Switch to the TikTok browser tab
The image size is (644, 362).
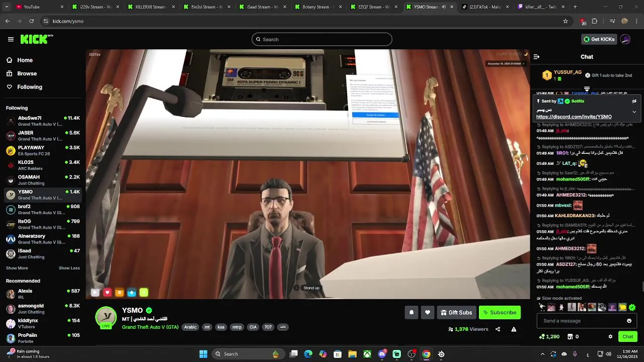pyautogui.click(x=485, y=7)
